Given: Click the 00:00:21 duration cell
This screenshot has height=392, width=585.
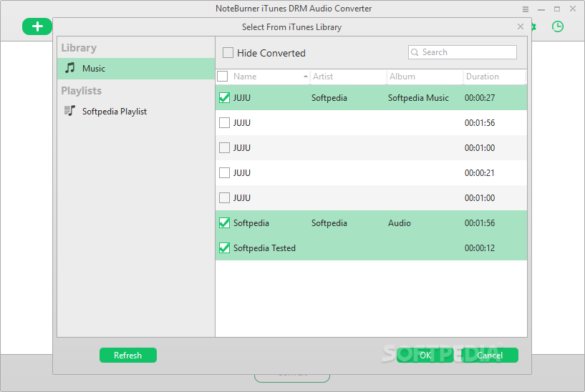Looking at the screenshot, I should click(480, 173).
